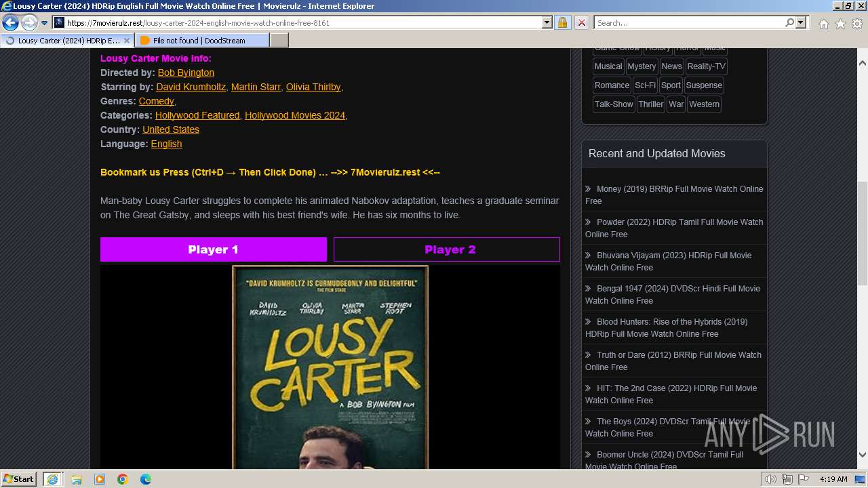Select the Mystery genre tag
Image resolution: width=868 pixels, height=488 pixels.
click(642, 66)
